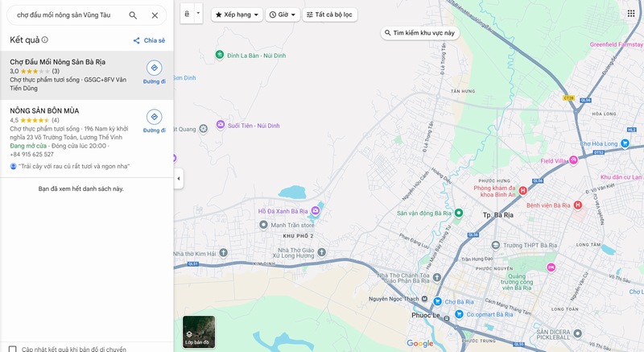Open the Giờ hours dropdown
Image resolution: width=644 pixels, height=352 pixels.
coord(283,14)
